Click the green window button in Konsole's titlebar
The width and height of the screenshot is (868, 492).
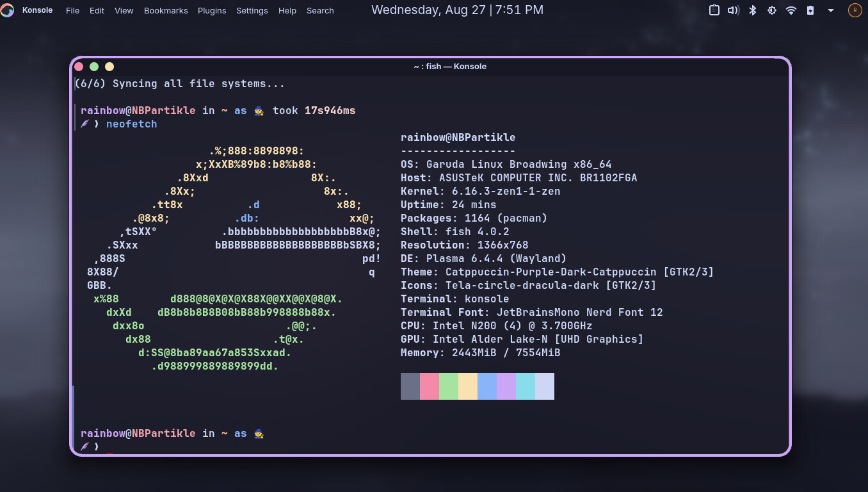[94, 67]
